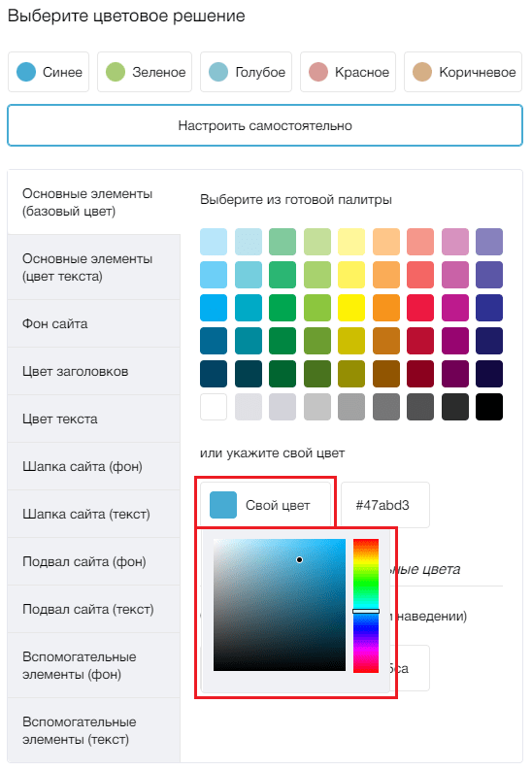Open Подвал сайта (текст) tab
This screenshot has width=532, height=771.
pos(94,609)
